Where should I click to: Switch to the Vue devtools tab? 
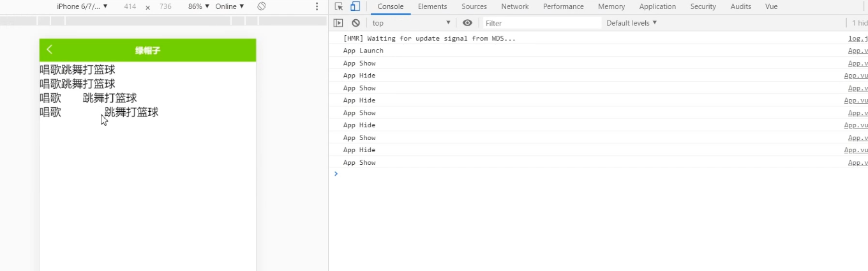pyautogui.click(x=771, y=6)
